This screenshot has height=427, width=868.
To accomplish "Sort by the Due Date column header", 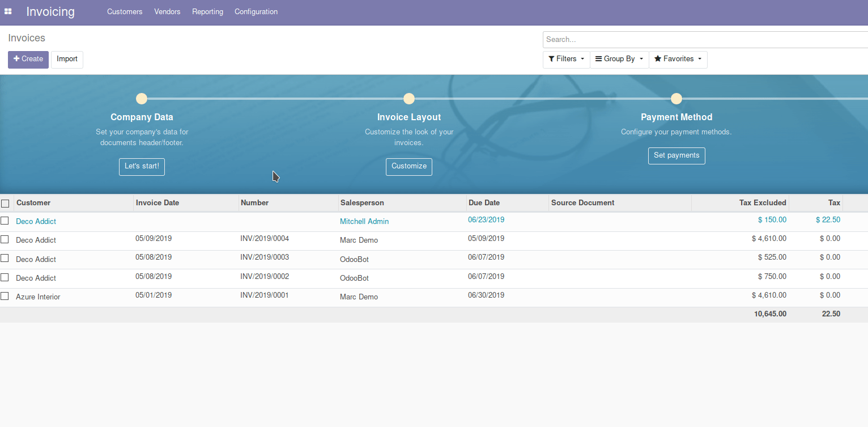I will 484,203.
